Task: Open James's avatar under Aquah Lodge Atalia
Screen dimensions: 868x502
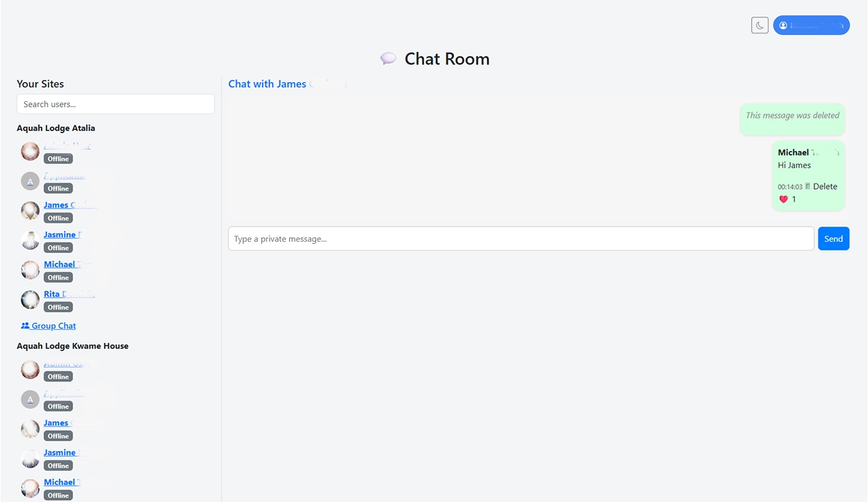Action: [30, 211]
